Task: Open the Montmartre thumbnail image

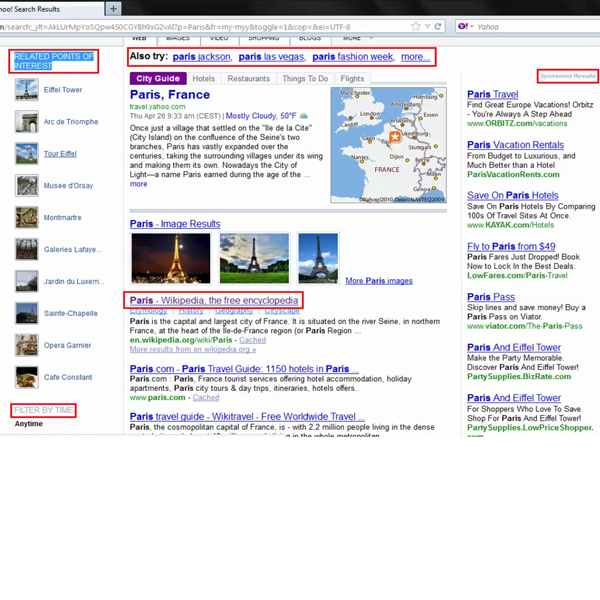Action: (27, 217)
